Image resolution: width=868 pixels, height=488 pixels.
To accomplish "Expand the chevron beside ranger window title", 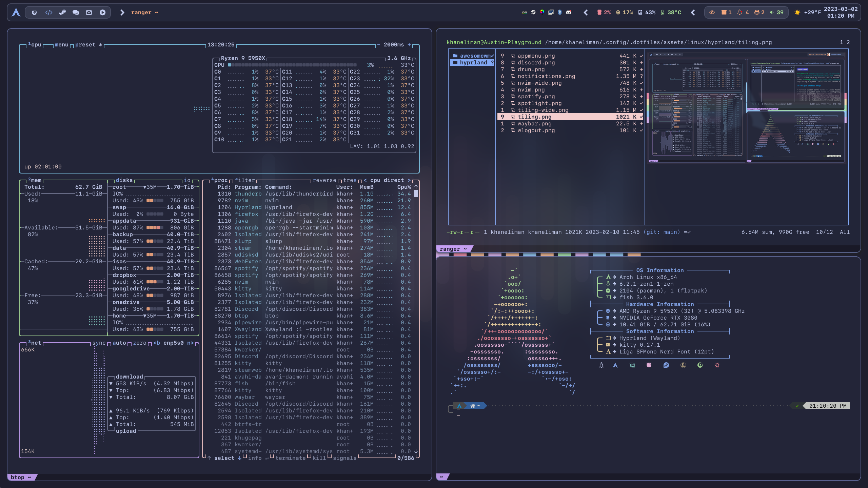I will point(122,13).
